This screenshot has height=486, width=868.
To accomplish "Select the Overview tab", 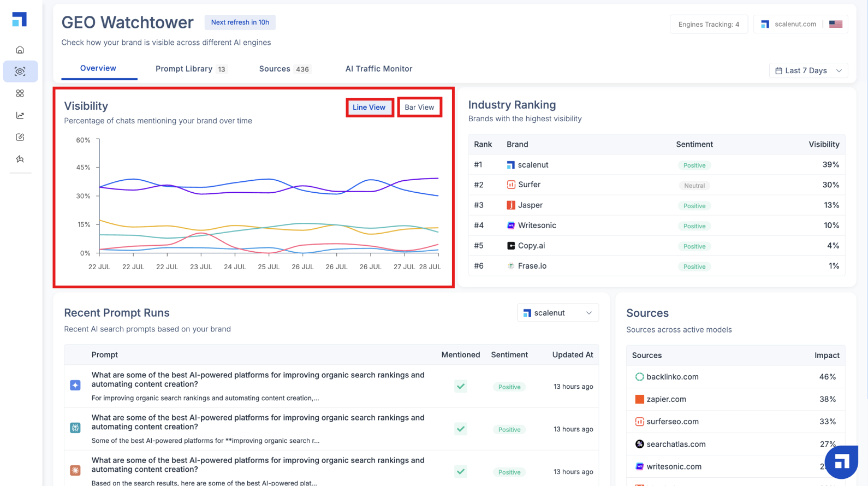I will [98, 68].
